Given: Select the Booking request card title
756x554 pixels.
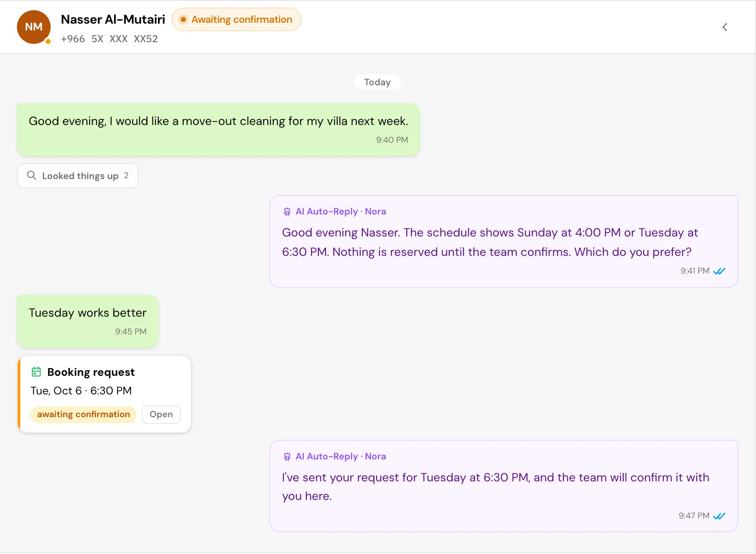Looking at the screenshot, I should [91, 372].
